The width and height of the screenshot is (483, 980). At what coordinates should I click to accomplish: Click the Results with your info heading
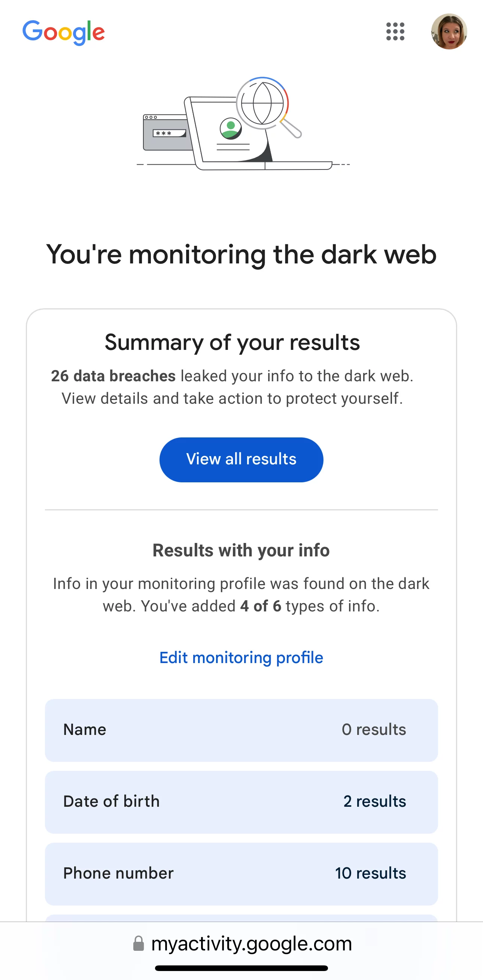(x=241, y=550)
